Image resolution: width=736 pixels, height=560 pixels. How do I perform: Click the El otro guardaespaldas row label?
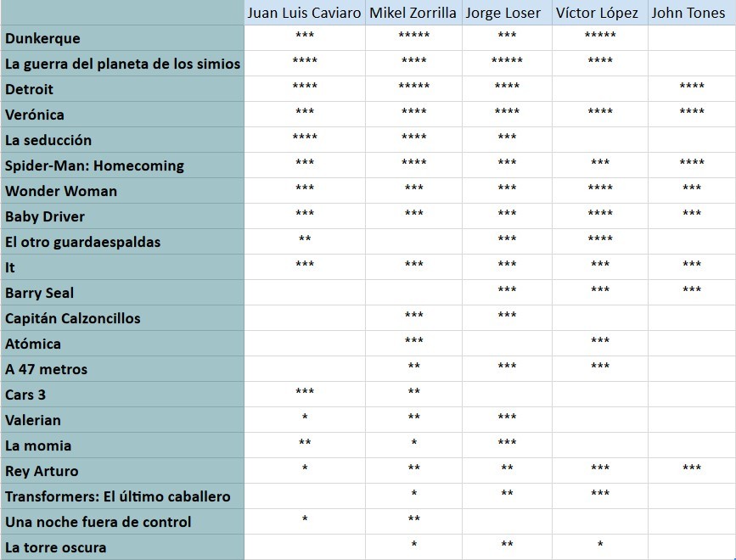tap(82, 242)
